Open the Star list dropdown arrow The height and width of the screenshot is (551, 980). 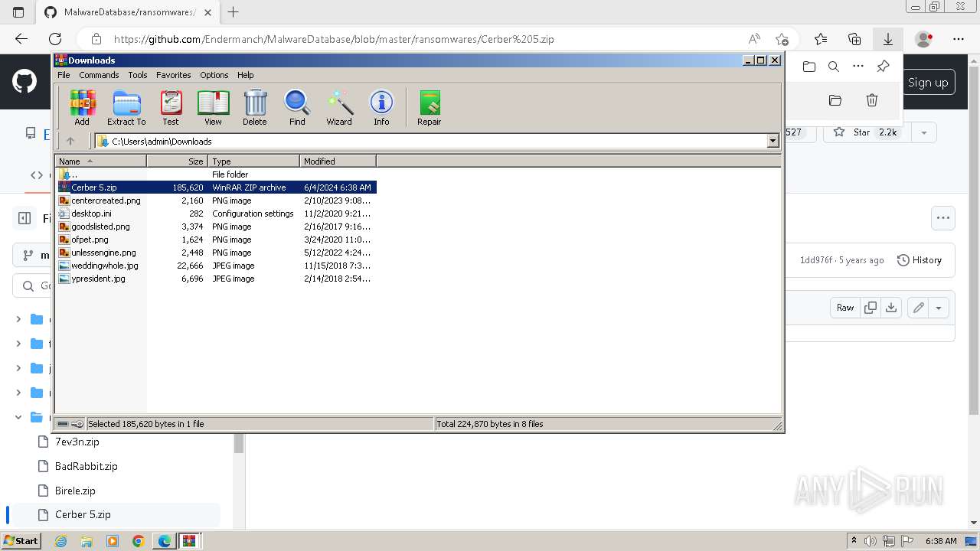(924, 132)
